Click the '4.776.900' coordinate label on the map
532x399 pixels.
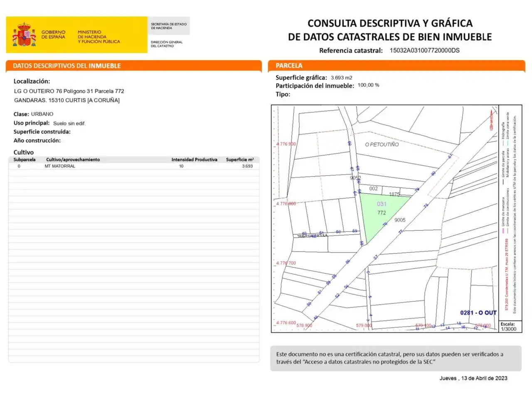pos(286,144)
